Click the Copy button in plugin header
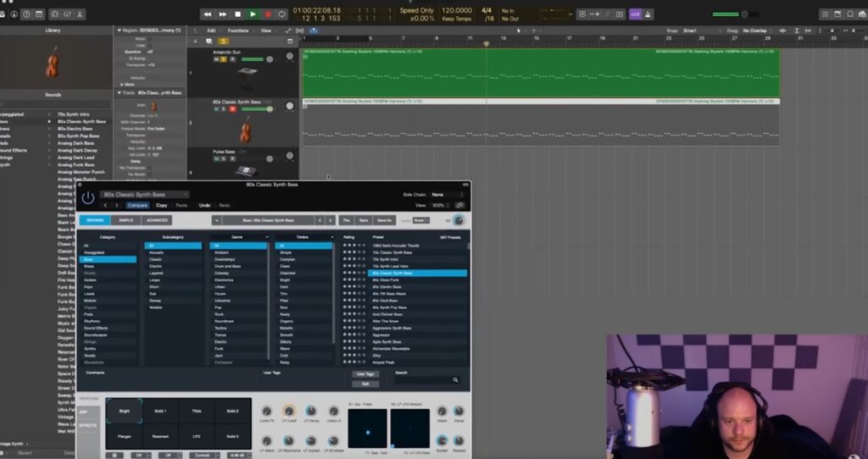The height and width of the screenshot is (459, 868). pyautogui.click(x=162, y=205)
